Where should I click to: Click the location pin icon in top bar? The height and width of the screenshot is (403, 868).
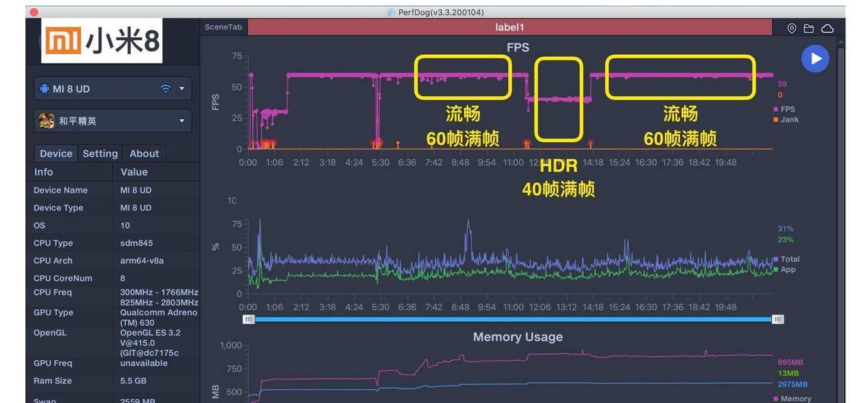click(x=792, y=28)
